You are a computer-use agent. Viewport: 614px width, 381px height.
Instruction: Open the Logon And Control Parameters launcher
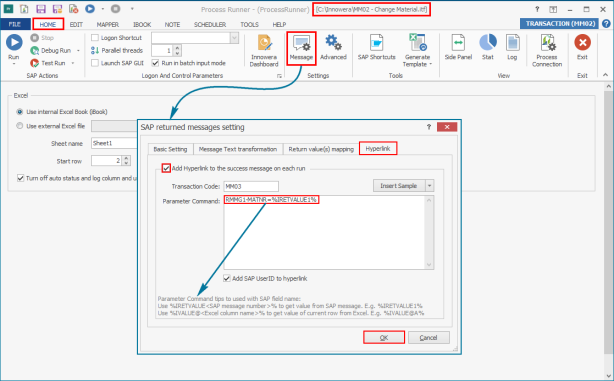tap(279, 76)
